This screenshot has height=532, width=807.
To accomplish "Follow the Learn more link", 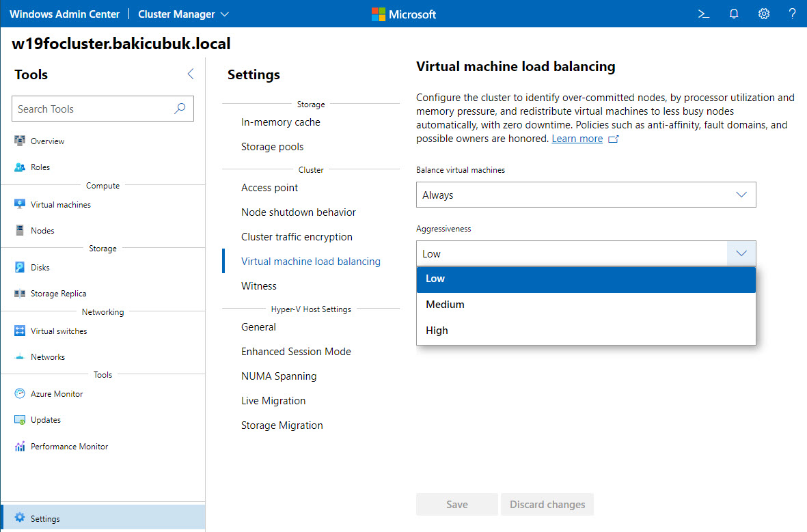I will [577, 139].
